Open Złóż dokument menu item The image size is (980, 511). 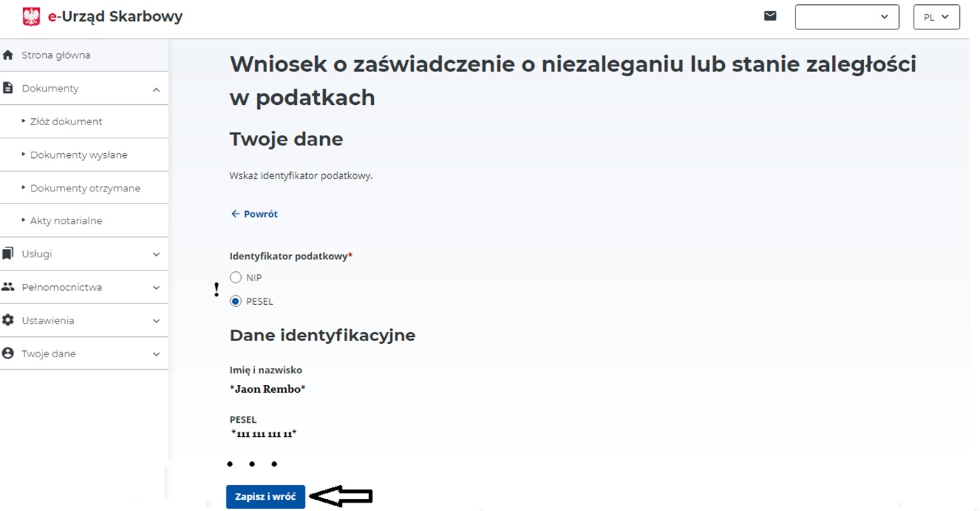pos(66,122)
